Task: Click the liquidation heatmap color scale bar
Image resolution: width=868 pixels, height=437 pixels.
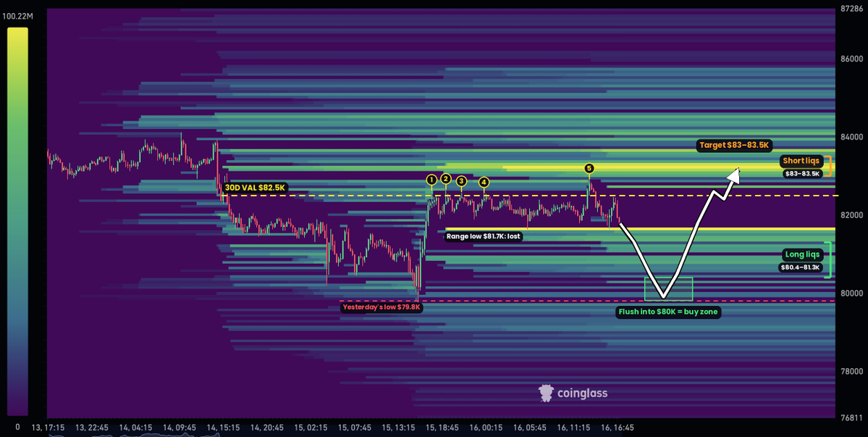Action: [17, 222]
